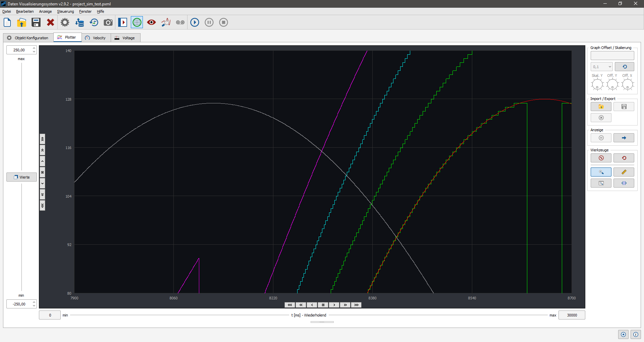This screenshot has height=342, width=644.
Task: Click vertical center reset square button
Action: click(42, 172)
